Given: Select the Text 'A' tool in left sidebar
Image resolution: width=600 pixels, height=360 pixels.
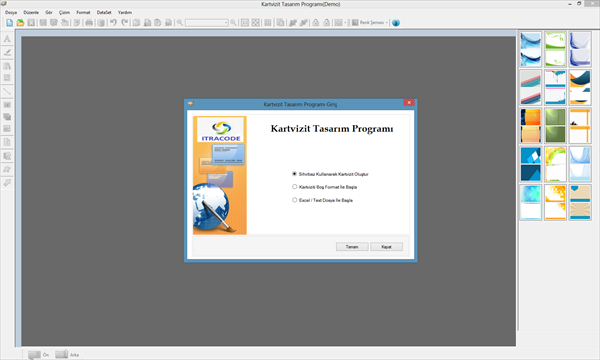Looking at the screenshot, I should [x=7, y=39].
